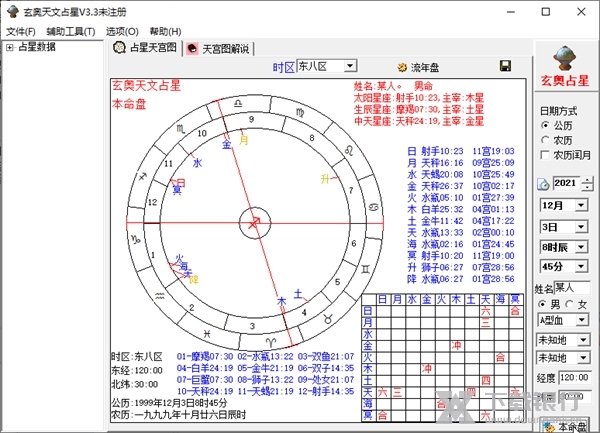
Task: Click the Virgo sign on the zodiac ring
Action: point(300,113)
